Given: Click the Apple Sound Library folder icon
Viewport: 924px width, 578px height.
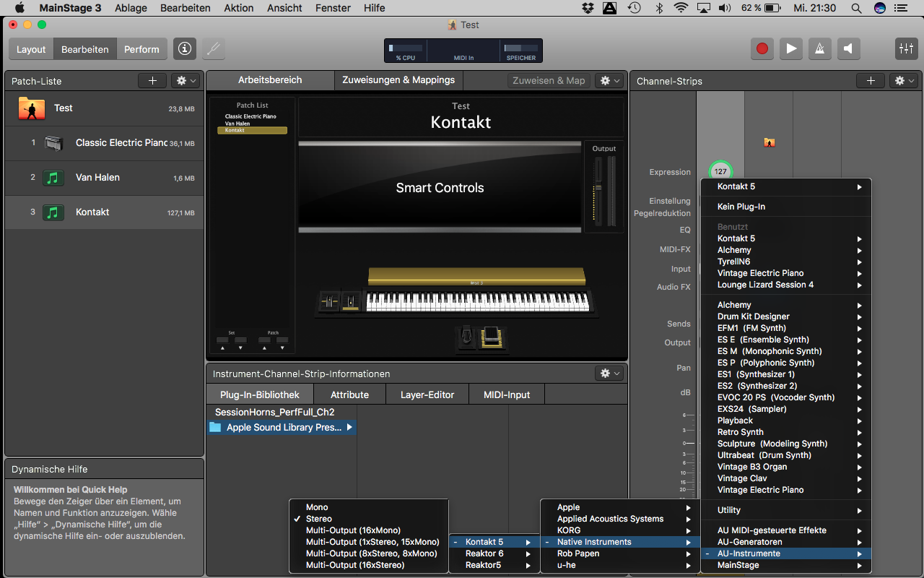Looking at the screenshot, I should 214,427.
